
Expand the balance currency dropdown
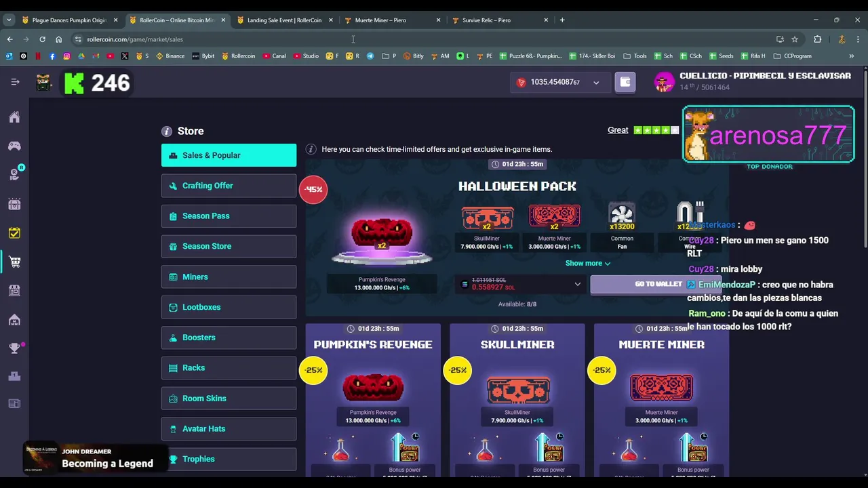[x=596, y=83]
